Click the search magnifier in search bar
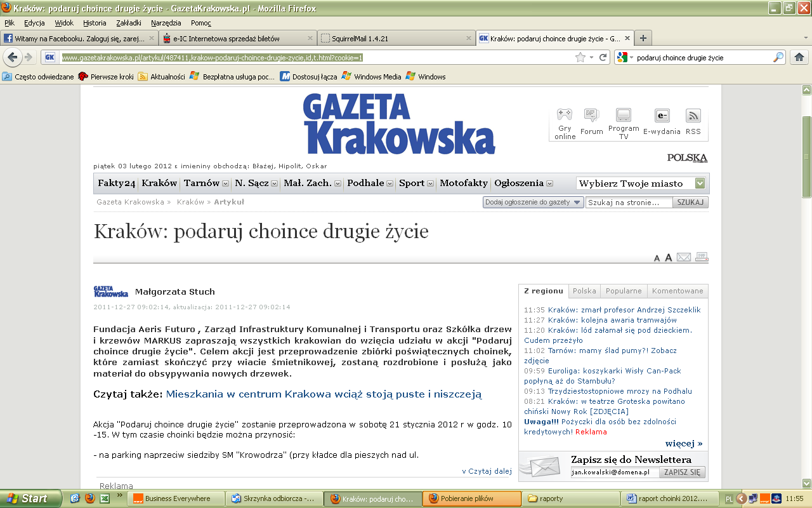 pos(778,57)
